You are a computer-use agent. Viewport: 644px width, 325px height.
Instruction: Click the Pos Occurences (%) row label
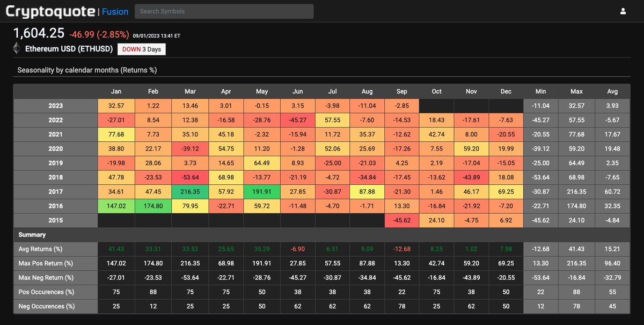click(x=55, y=292)
